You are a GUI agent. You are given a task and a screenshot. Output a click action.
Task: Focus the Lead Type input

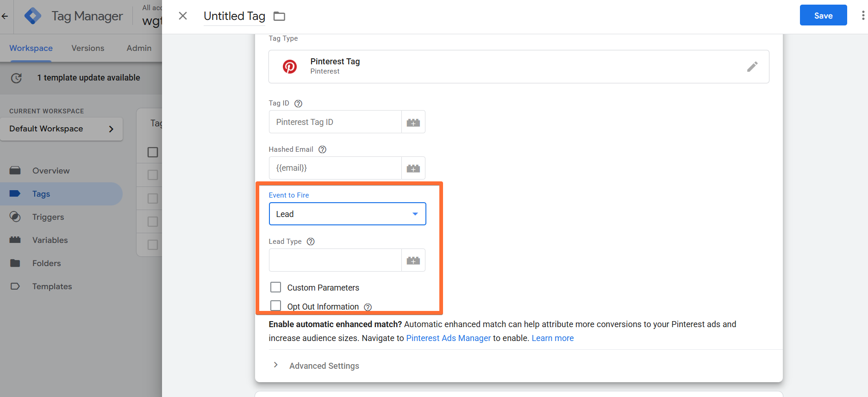335,261
